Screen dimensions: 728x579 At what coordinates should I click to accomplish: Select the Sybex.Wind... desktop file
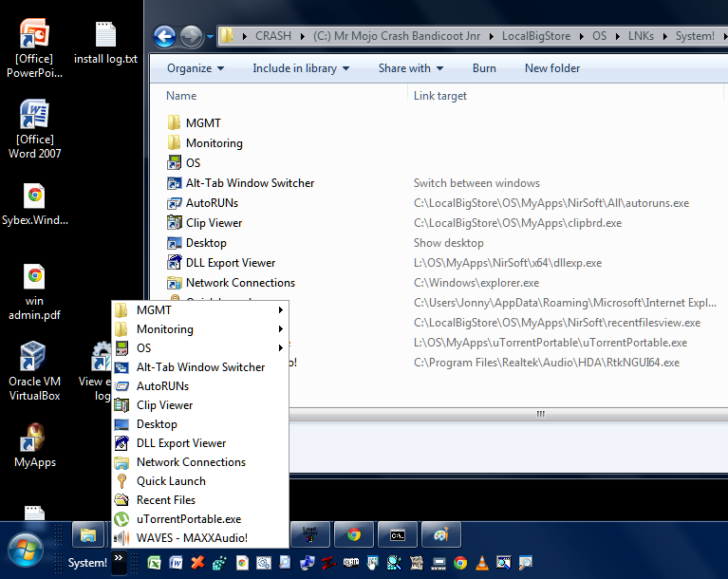tap(34, 204)
